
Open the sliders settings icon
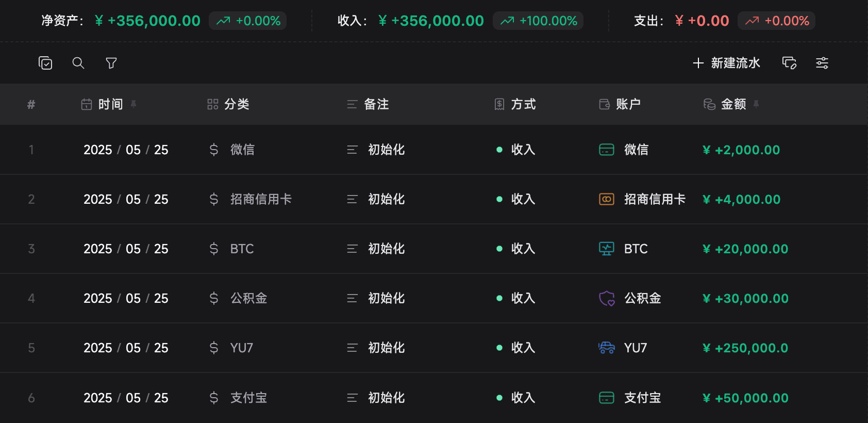click(822, 63)
